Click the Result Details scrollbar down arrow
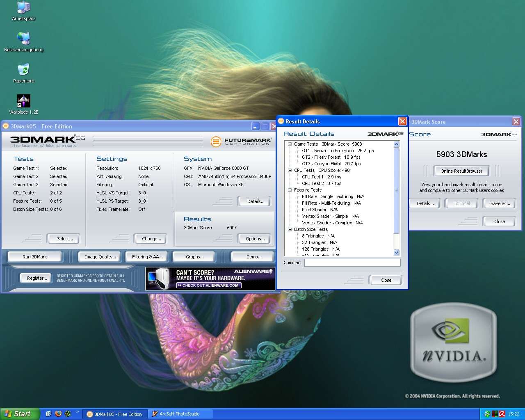The width and height of the screenshot is (525, 420). (x=396, y=253)
